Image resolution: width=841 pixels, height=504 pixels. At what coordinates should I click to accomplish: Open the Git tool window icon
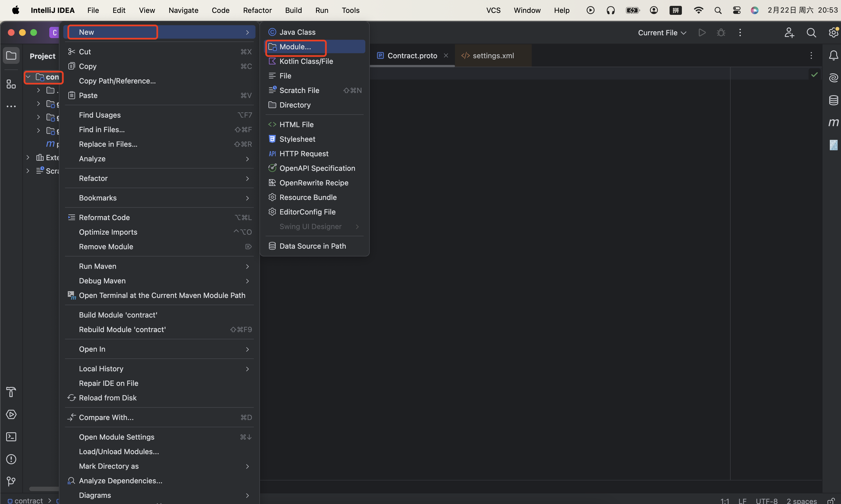tap(11, 481)
